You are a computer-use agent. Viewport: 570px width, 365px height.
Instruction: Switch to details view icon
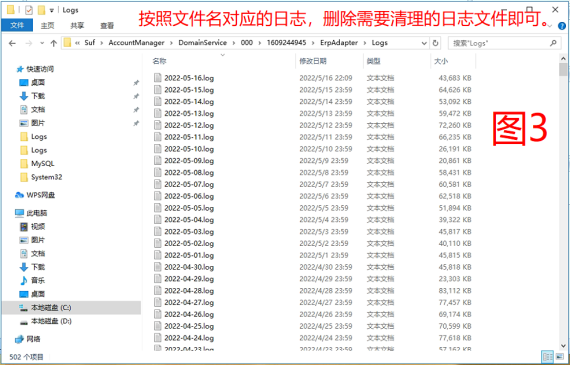547,356
